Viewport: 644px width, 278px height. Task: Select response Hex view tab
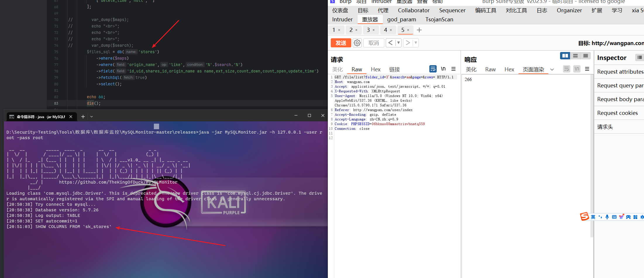coord(509,70)
